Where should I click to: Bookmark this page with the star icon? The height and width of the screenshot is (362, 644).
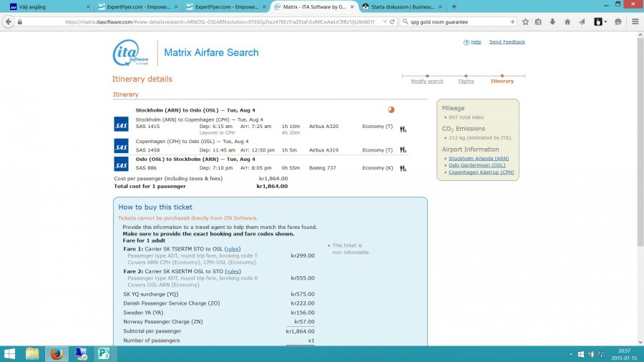click(x=525, y=21)
